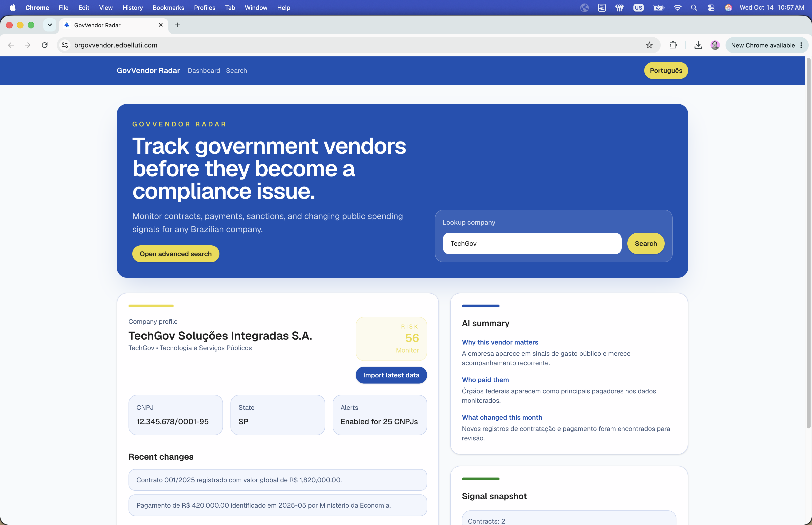812x525 pixels.
Task: Click the Why this vendor matters heading
Action: (500, 342)
